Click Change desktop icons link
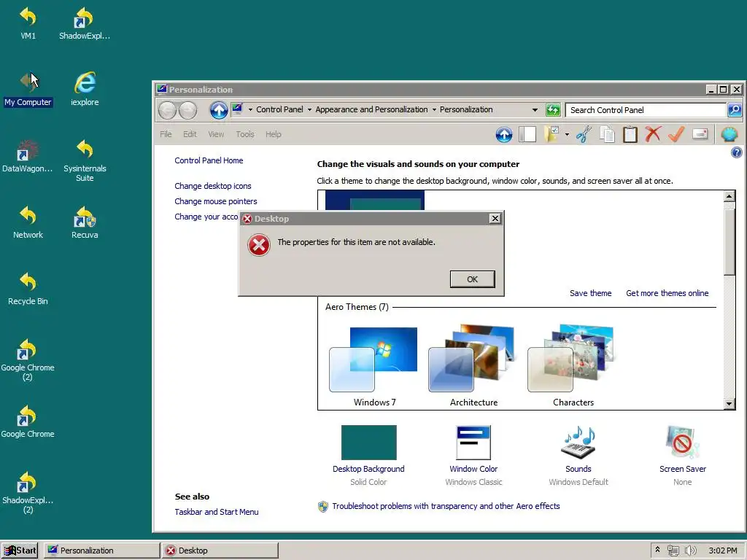The width and height of the screenshot is (747, 560). [x=212, y=186]
